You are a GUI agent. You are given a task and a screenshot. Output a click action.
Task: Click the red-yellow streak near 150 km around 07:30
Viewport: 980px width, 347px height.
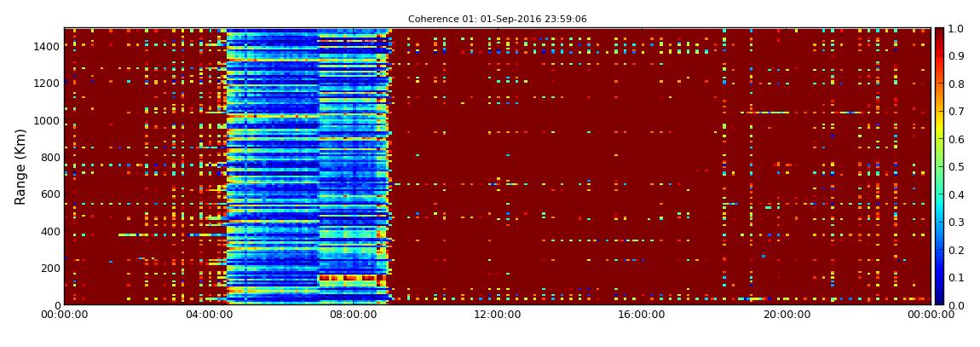click(349, 278)
